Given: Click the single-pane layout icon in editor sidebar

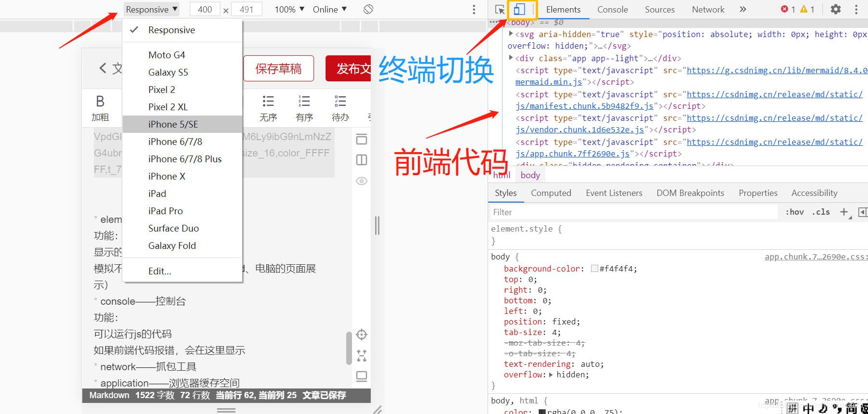Looking at the screenshot, I should coord(362,139).
